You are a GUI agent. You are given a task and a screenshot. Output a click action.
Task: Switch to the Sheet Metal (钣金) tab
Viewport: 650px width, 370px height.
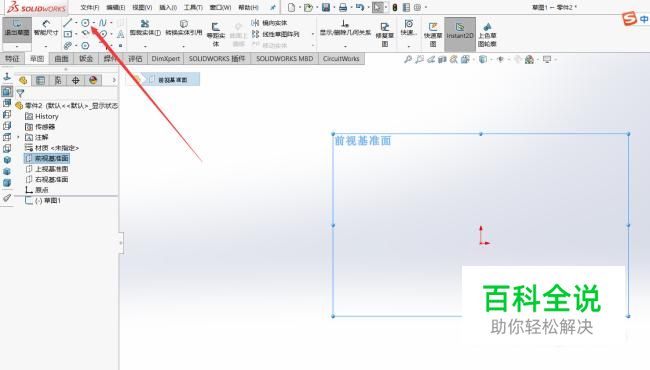[86, 59]
